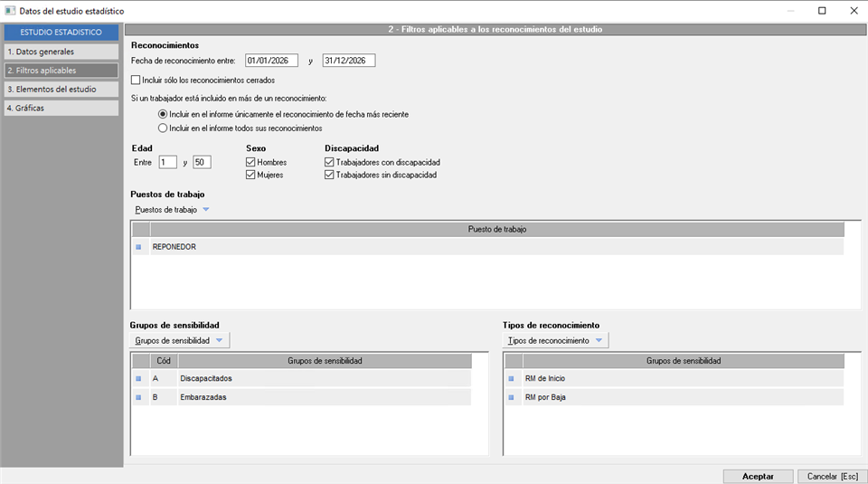Click the end date field 31/12/2026
The height and width of the screenshot is (484, 868).
(349, 61)
